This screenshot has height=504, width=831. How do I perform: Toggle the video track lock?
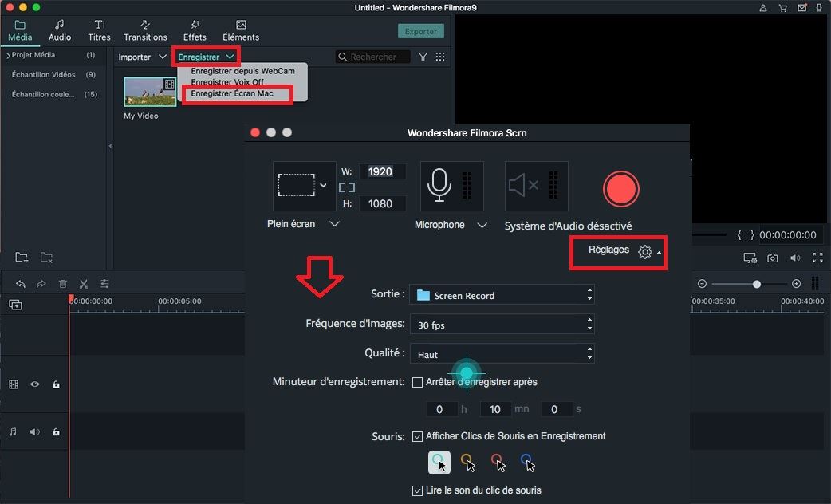[x=56, y=384]
